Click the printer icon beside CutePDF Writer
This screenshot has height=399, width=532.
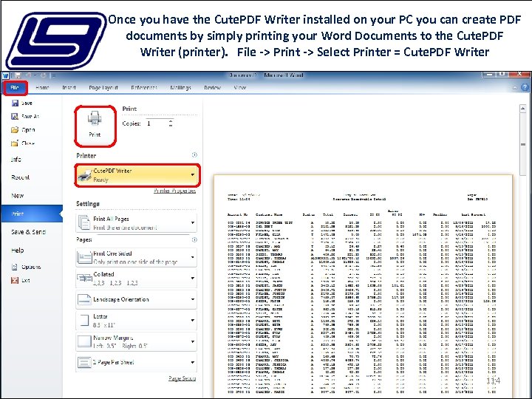84,175
